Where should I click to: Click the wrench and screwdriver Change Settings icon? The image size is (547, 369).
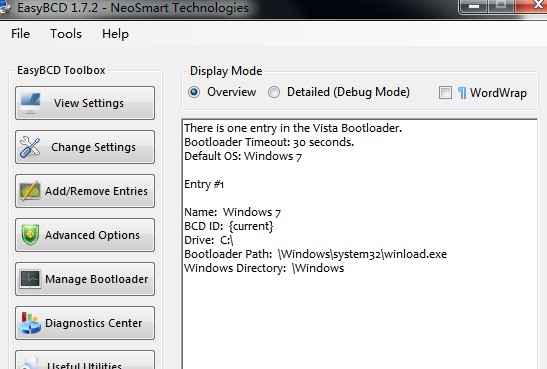click(30, 147)
